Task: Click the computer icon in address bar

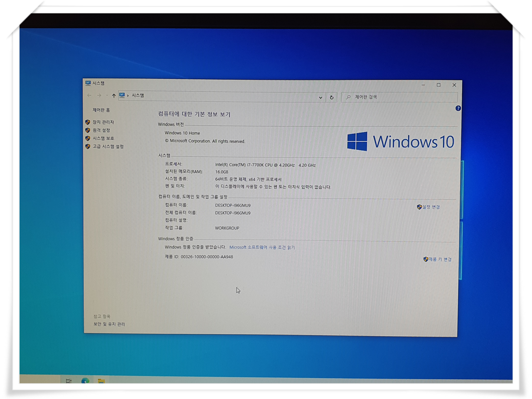Action: tap(122, 95)
